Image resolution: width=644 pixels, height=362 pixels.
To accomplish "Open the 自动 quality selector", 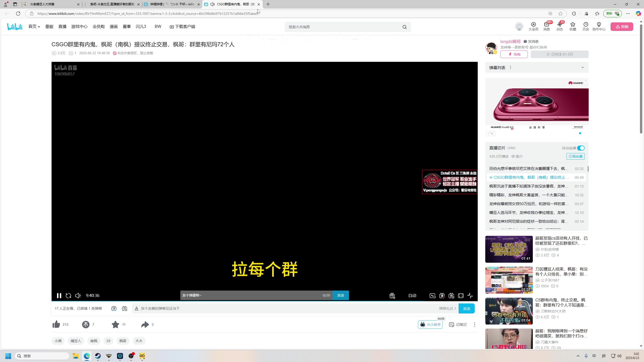I will [412, 296].
